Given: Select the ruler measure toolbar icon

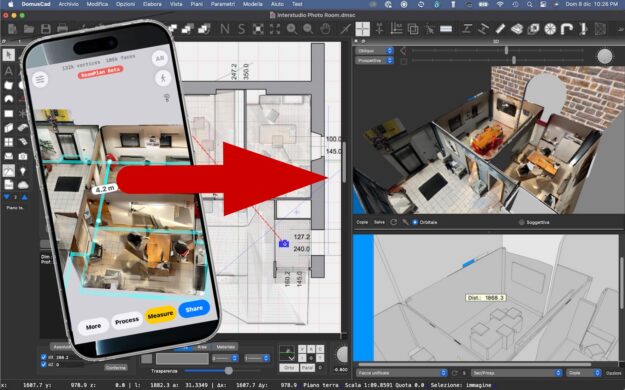Looking at the screenshot, I should tap(500, 29).
